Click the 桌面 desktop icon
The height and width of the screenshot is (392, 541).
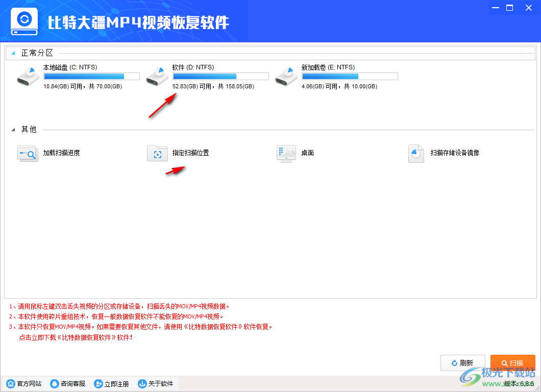pos(286,154)
